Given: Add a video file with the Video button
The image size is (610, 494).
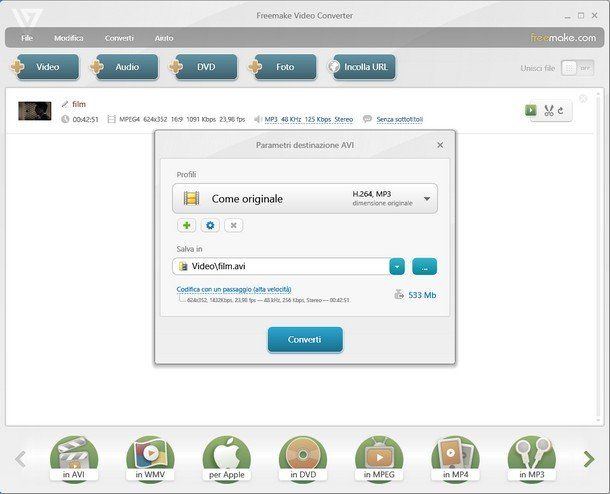Looking at the screenshot, I should (x=45, y=67).
